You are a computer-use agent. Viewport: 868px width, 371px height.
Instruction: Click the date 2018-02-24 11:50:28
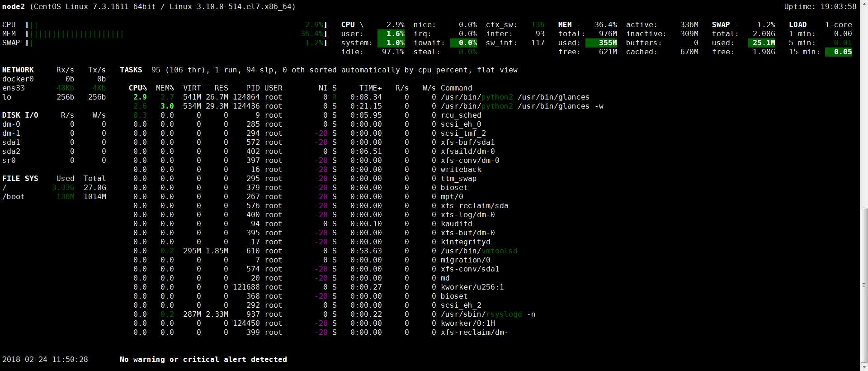click(x=45, y=360)
